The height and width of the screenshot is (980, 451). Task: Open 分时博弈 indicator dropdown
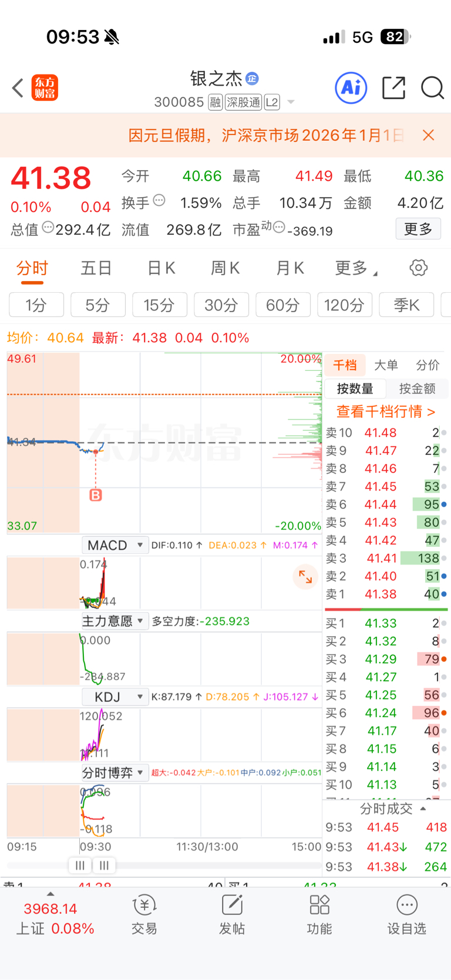point(115,773)
